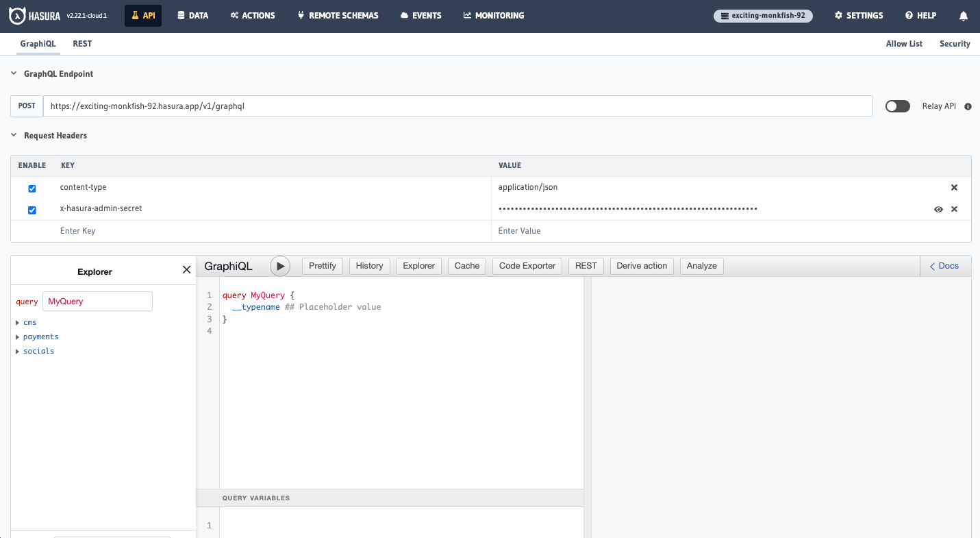Collapse the Request Headers section
The height and width of the screenshot is (538, 980).
13,135
